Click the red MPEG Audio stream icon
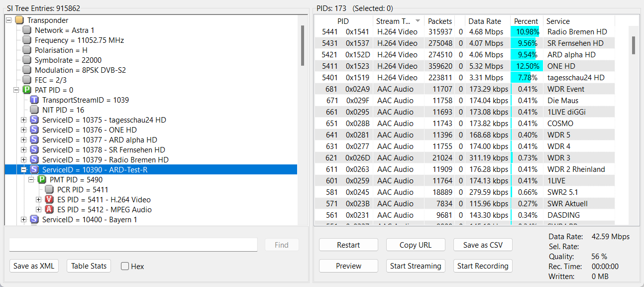The height and width of the screenshot is (287, 644). [49, 210]
